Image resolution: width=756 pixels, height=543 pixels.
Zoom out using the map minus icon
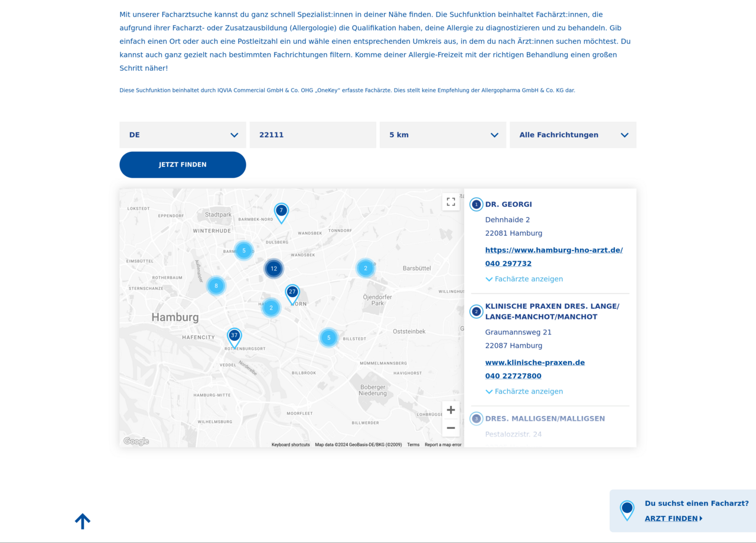tap(451, 428)
